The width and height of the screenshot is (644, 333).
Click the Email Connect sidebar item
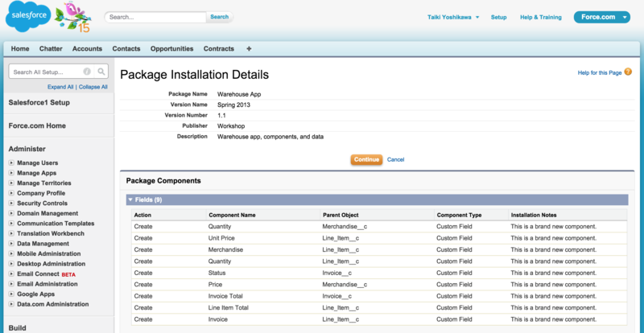(38, 273)
